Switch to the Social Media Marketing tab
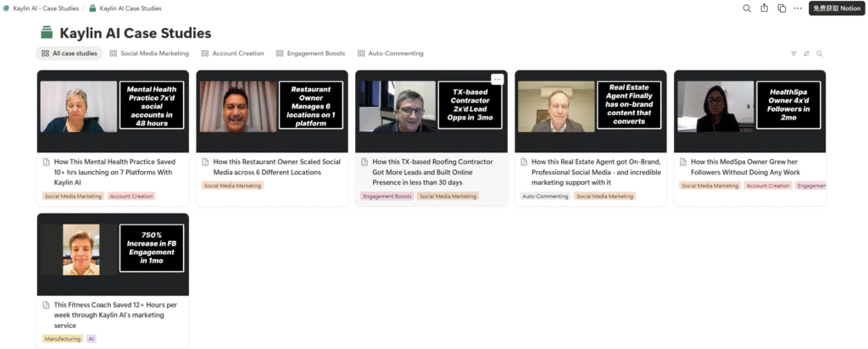The height and width of the screenshot is (349, 868). 149,53
